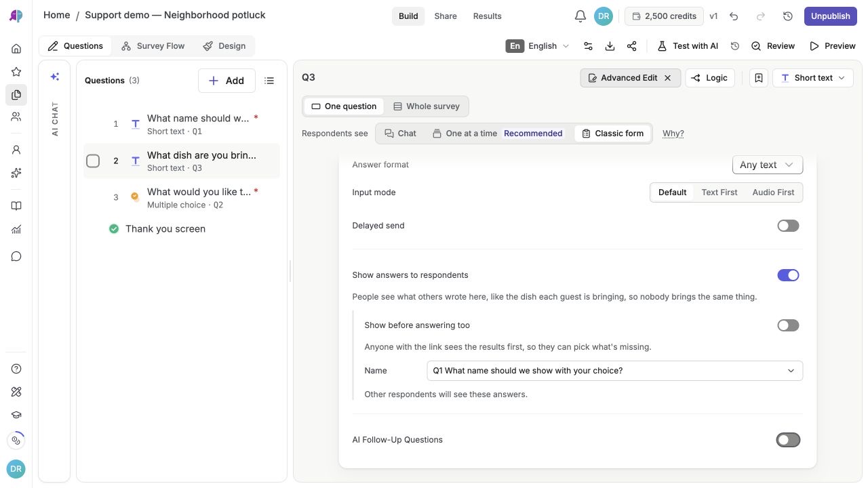This screenshot has width=868, height=488.
Task: Click the Add question button
Action: [226, 81]
